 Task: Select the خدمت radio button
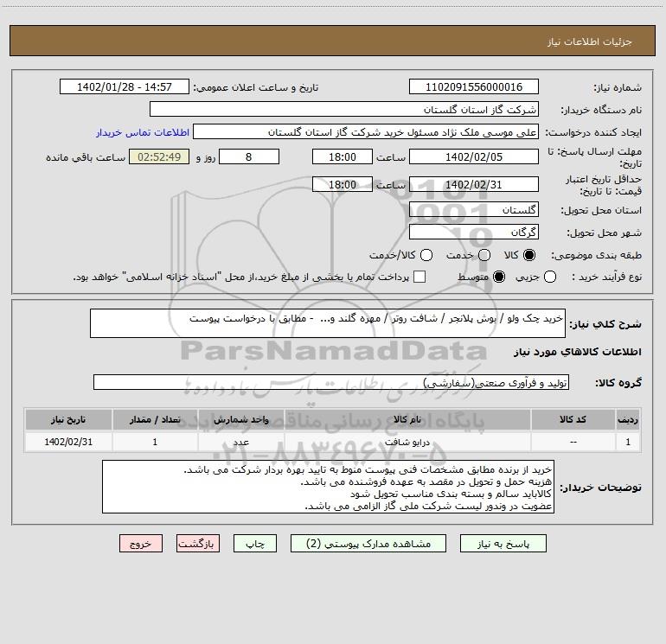[x=484, y=255]
